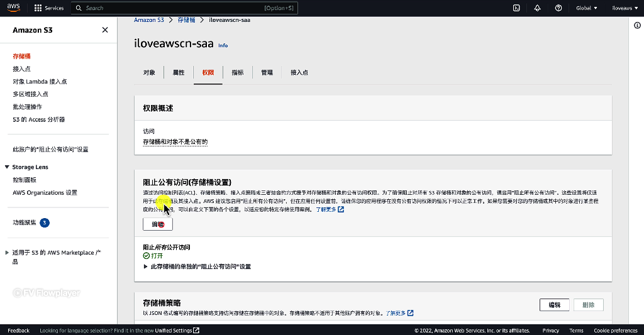The height and width of the screenshot is (335, 644).
Task: Open the Services grid menu
Action: [49, 8]
